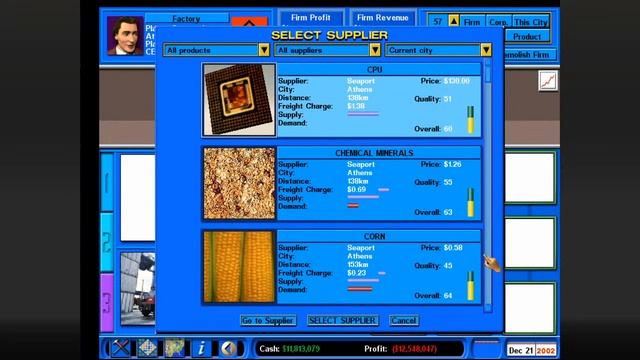Click Corn quality value 45
Image resolution: width=640 pixels, height=360 pixels.
pos(448,265)
